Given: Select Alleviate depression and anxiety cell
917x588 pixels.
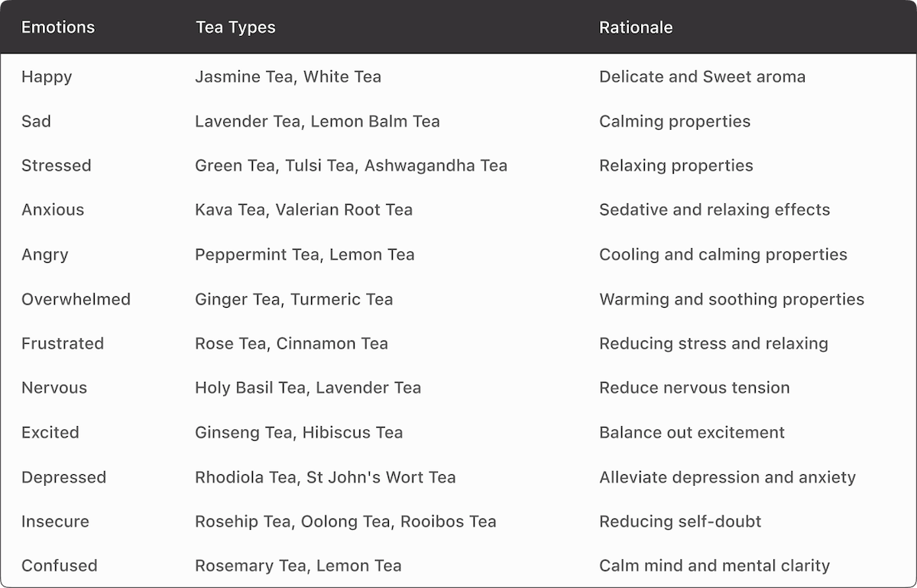Looking at the screenshot, I should click(x=727, y=477).
